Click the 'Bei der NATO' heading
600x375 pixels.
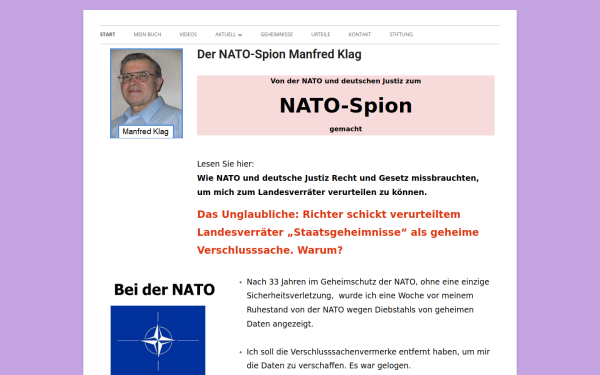[x=165, y=290]
